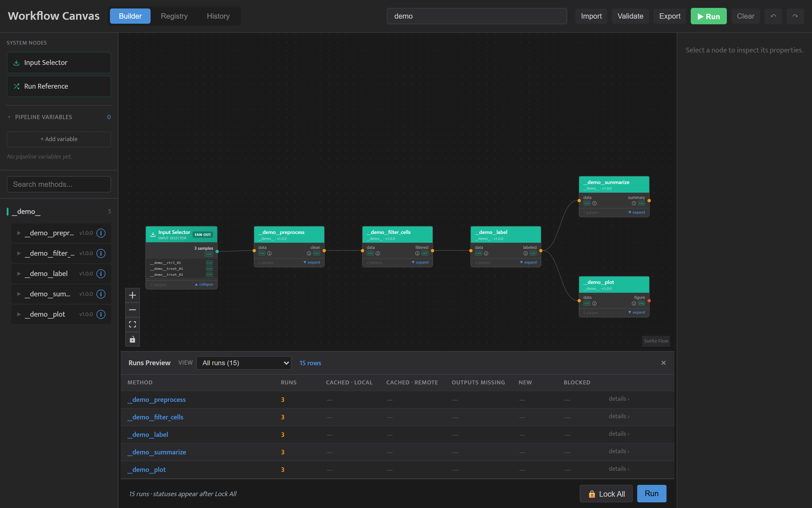
Task: Collapse the Input Selector node samples
Action: (x=204, y=284)
